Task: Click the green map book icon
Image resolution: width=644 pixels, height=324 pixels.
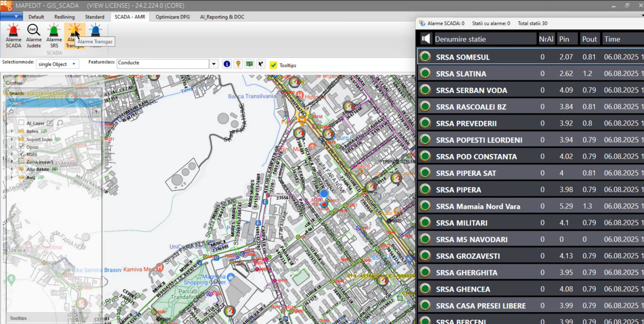Action: click(x=249, y=64)
